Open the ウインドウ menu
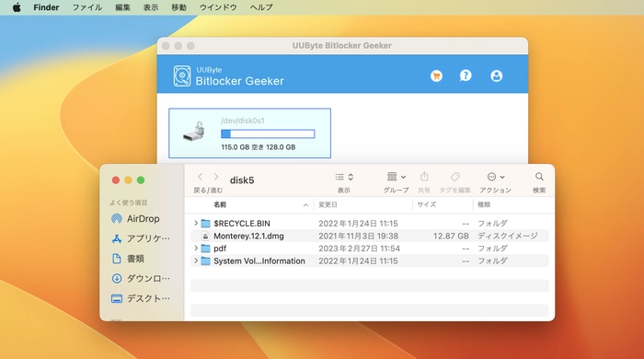Viewport: 644px width, 359px height. pyautogui.click(x=218, y=7)
